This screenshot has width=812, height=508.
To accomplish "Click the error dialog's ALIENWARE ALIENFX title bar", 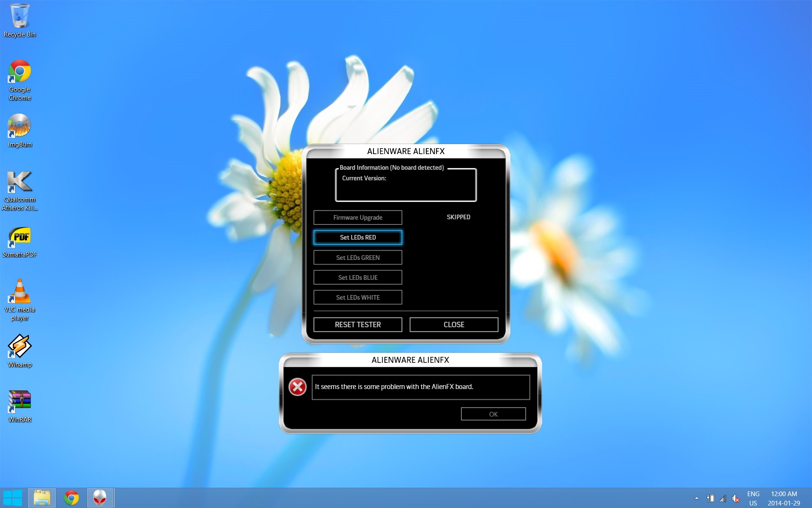I will (x=410, y=360).
